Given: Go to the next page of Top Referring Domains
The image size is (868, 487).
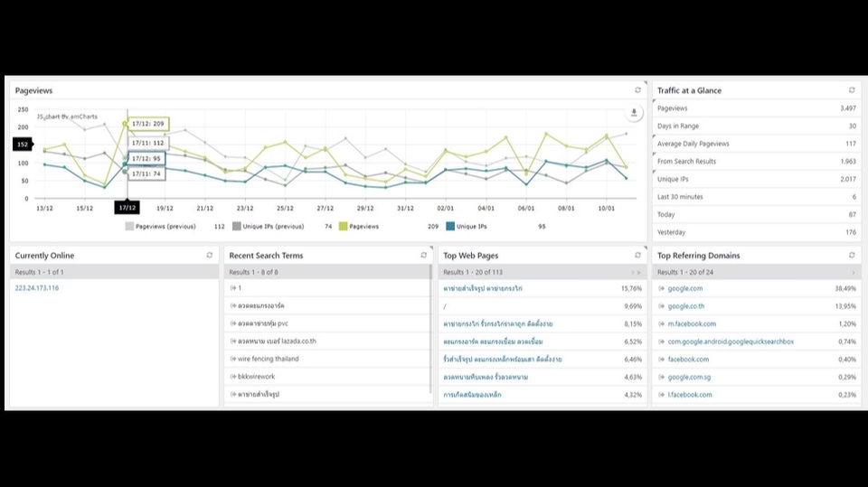Looking at the screenshot, I should 853,272.
